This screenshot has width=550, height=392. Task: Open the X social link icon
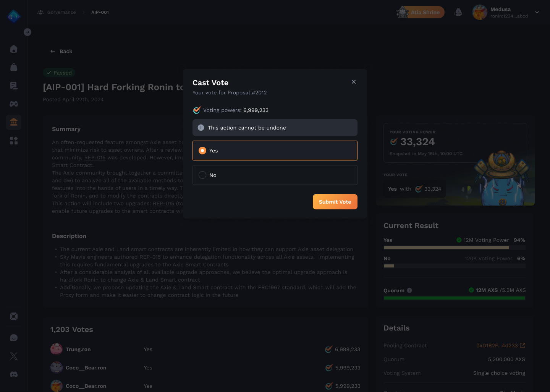[14, 356]
